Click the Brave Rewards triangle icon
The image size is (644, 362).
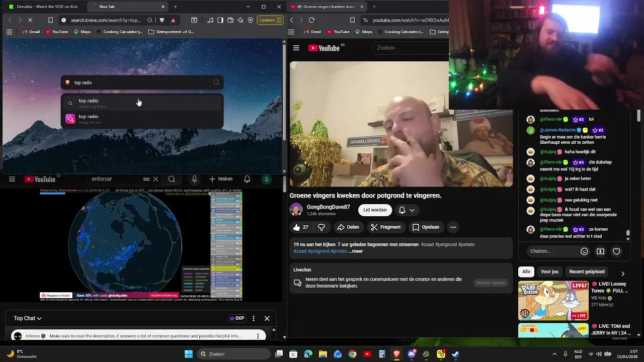[x=173, y=20]
